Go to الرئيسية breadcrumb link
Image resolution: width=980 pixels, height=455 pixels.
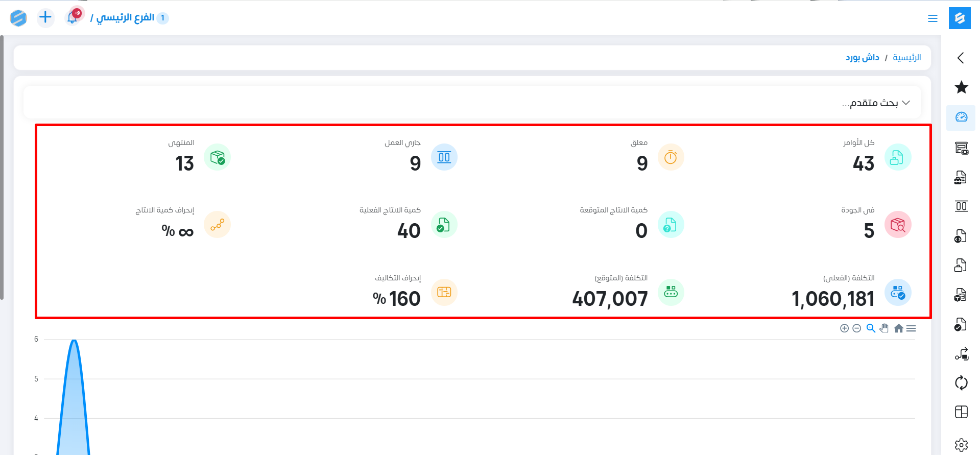(x=906, y=58)
